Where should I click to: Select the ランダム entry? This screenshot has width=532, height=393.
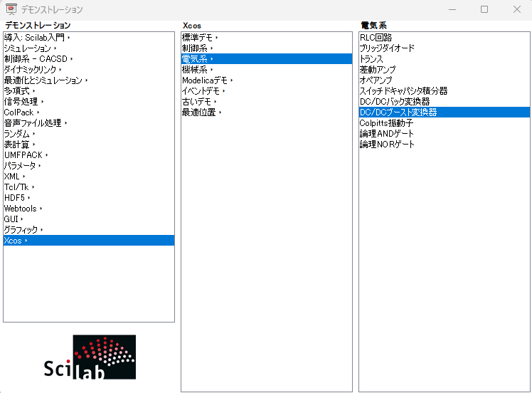pos(89,133)
